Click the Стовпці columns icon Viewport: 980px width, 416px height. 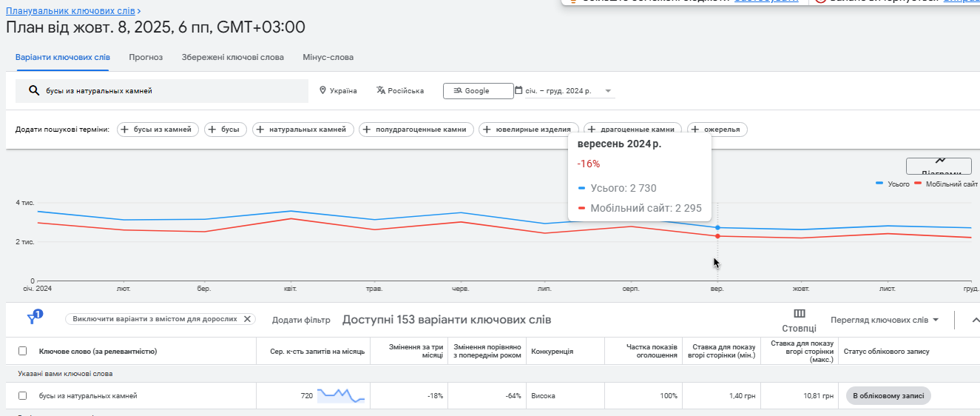click(x=799, y=314)
